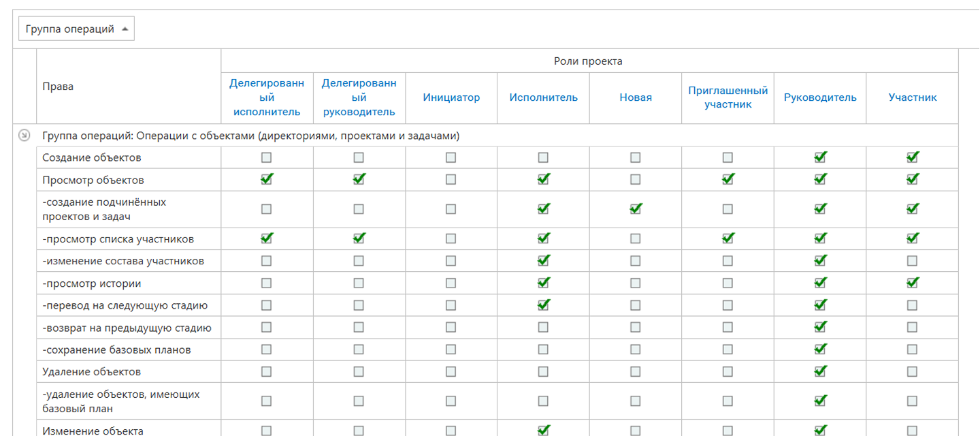Check 'сохранение базовых планов' for Участник
The height and width of the screenshot is (436, 980).
click(x=912, y=349)
